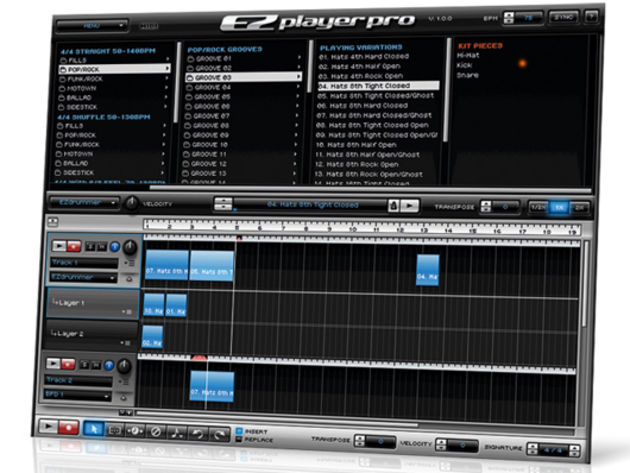Click the preview Transpose stepper arrows
This screenshot has width=630, height=473.
486,207
